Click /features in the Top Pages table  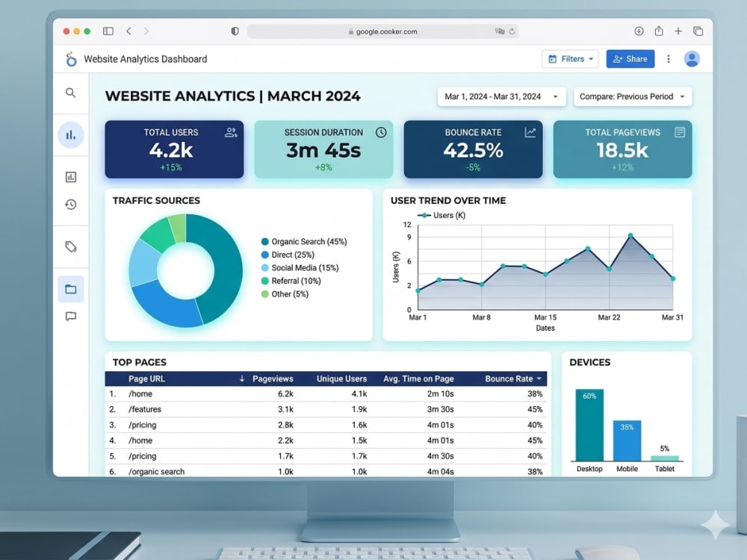145,409
